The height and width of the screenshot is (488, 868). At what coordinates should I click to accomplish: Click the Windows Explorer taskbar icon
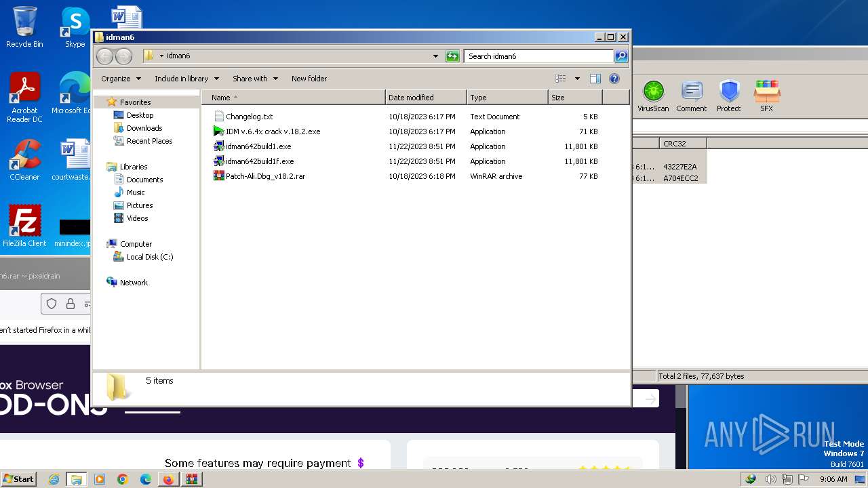(77, 479)
